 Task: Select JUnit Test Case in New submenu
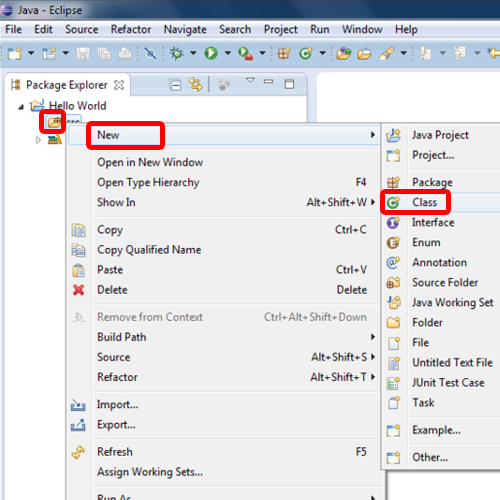pyautogui.click(x=442, y=382)
